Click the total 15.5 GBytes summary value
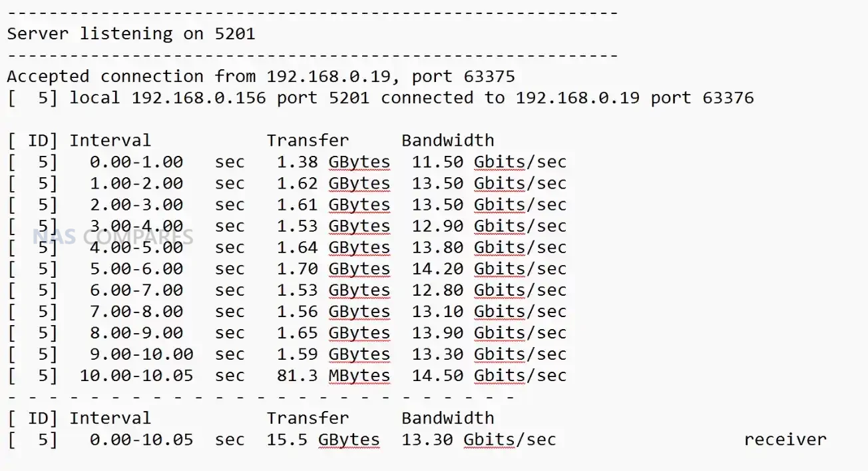 [x=323, y=440]
